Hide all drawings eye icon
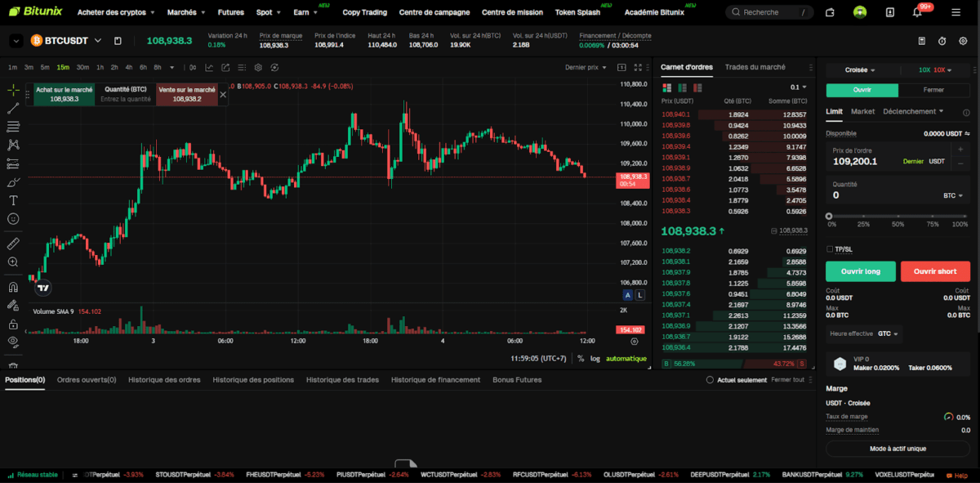 (x=13, y=342)
